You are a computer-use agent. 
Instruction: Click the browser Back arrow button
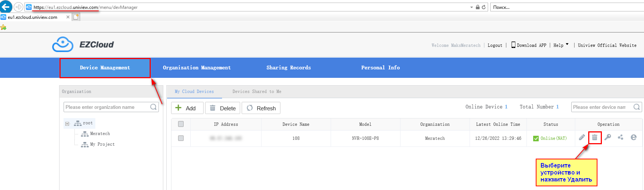(x=6, y=7)
